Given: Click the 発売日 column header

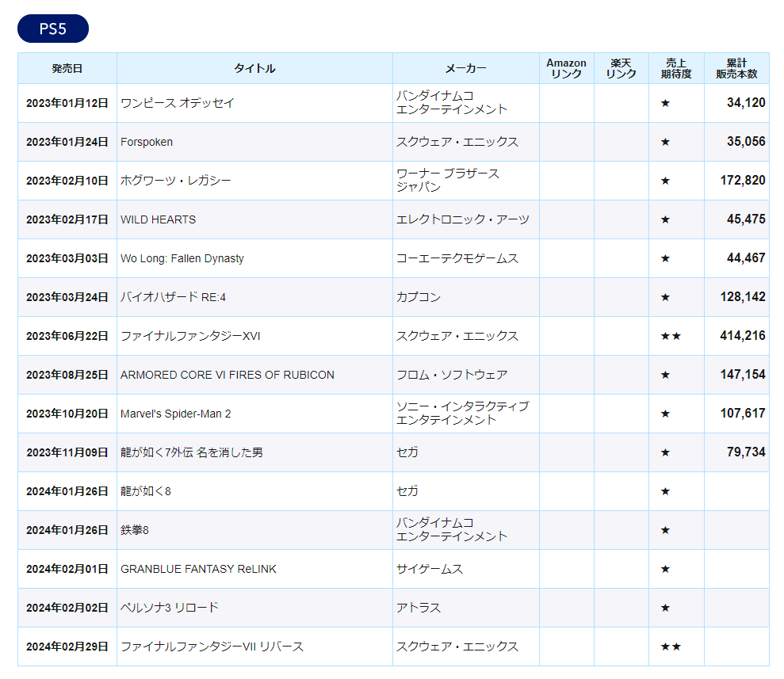Looking at the screenshot, I should pos(67,68).
